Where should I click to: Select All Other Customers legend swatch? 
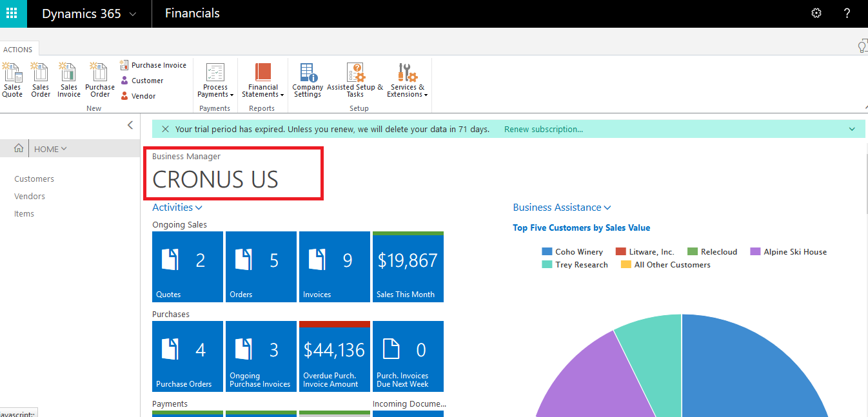(626, 265)
